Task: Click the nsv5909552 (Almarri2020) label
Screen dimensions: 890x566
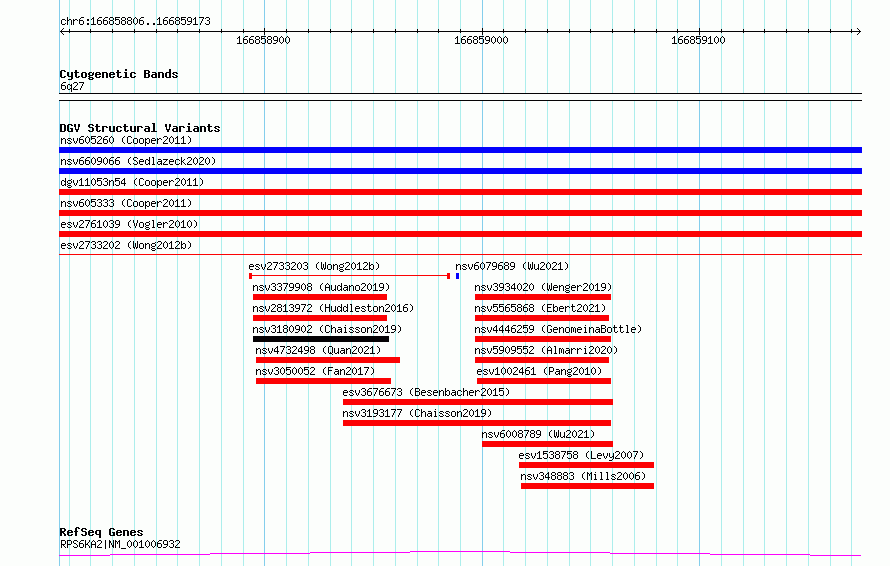Action: click(x=546, y=350)
